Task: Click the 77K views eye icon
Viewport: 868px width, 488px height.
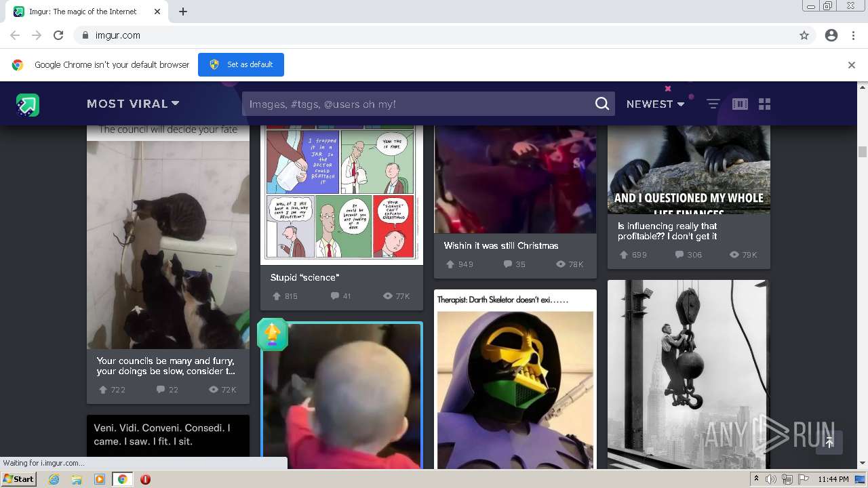Action: click(388, 296)
